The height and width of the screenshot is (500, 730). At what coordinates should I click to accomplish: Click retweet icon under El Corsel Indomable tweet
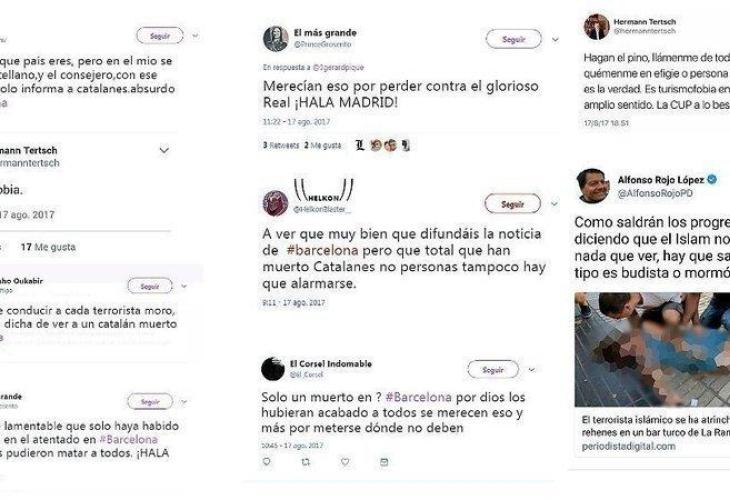(x=305, y=462)
